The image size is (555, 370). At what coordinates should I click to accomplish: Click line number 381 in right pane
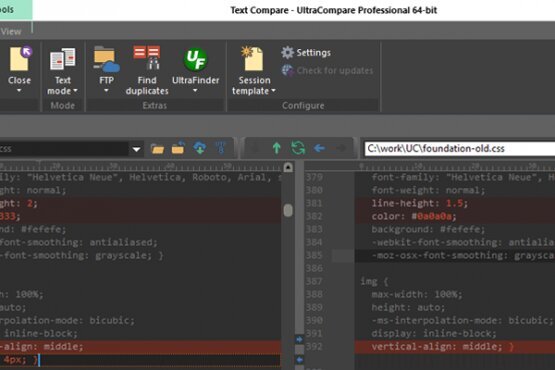coord(314,203)
